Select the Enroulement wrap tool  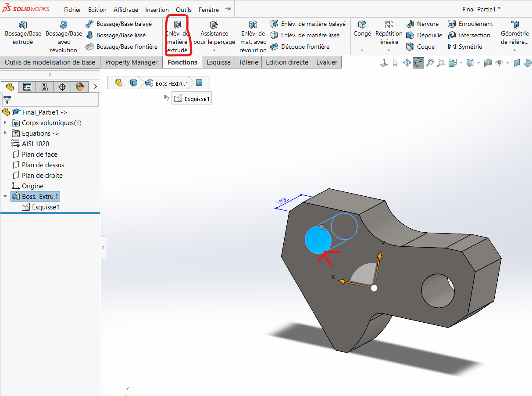[470, 24]
